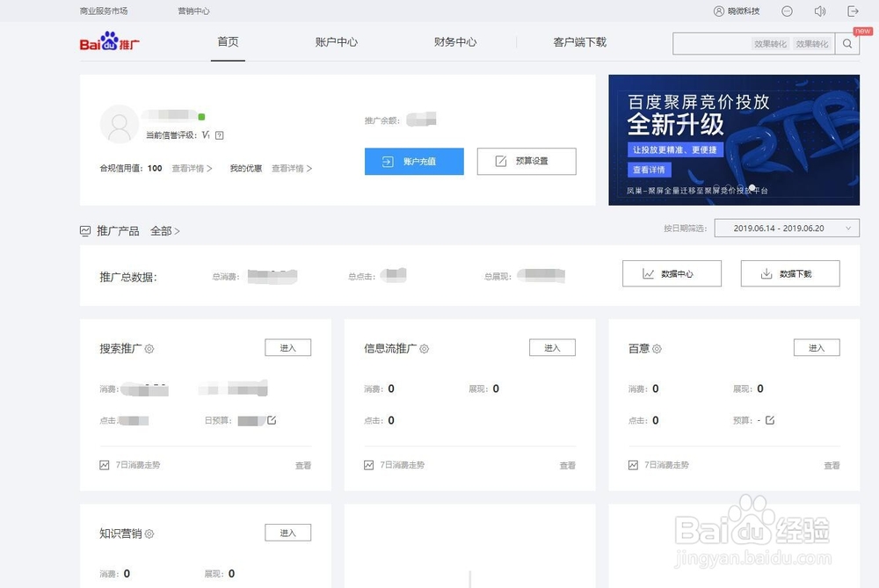This screenshot has width=879, height=588.
Task: Open the 首页 tab
Action: [229, 42]
